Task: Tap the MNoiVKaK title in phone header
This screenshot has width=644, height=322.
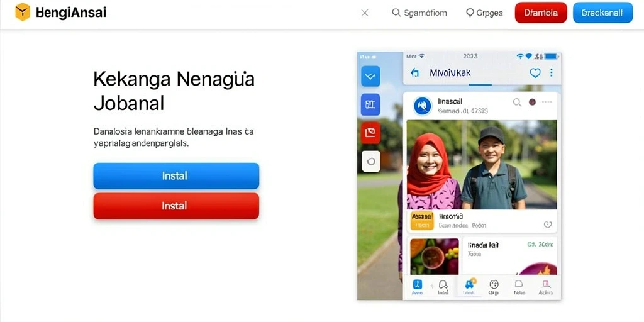Action: click(450, 73)
